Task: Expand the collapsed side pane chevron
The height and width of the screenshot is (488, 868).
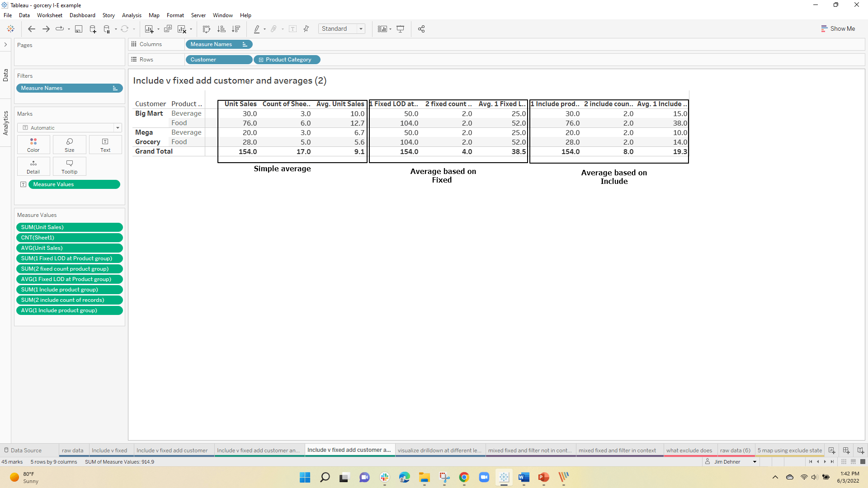Action: [5, 44]
